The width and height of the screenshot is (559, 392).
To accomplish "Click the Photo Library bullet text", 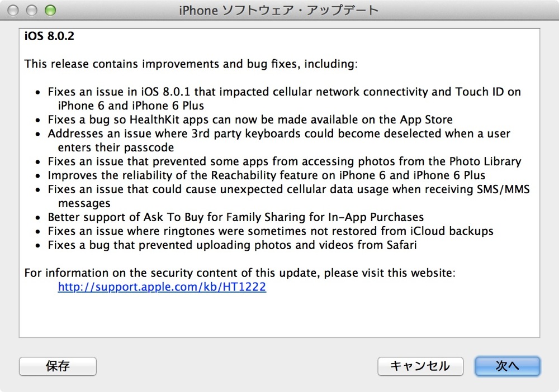I will pyautogui.click(x=285, y=161).
